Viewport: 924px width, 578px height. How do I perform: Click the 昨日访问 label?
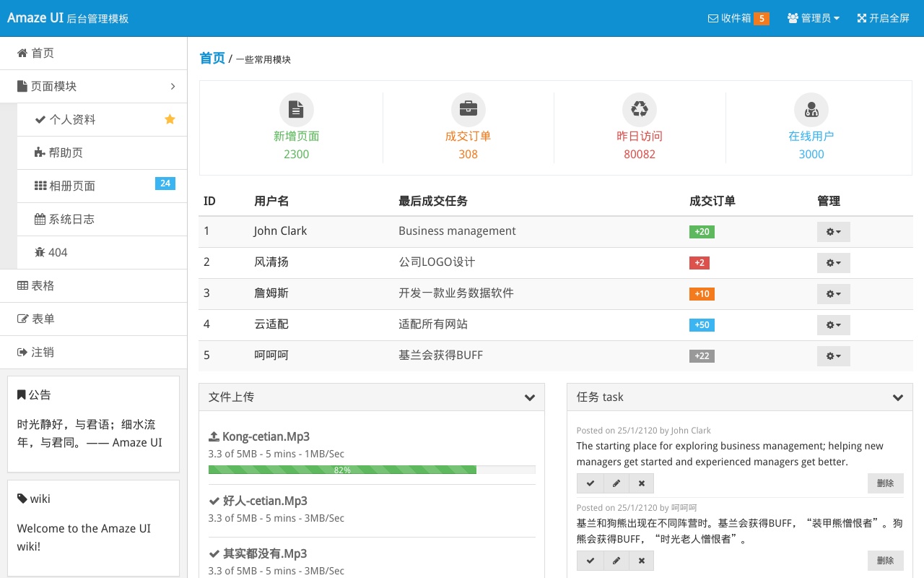(640, 136)
